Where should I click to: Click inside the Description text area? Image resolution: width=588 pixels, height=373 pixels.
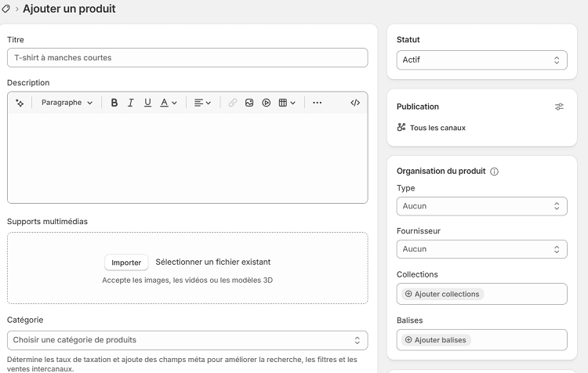(x=187, y=158)
